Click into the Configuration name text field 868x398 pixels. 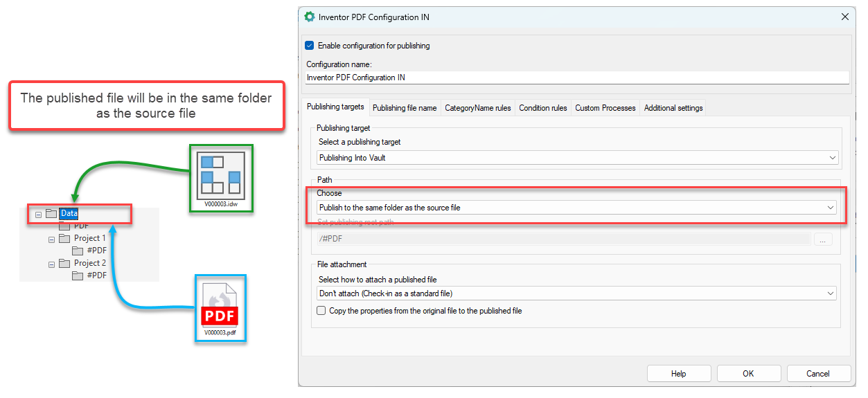pyautogui.click(x=576, y=78)
